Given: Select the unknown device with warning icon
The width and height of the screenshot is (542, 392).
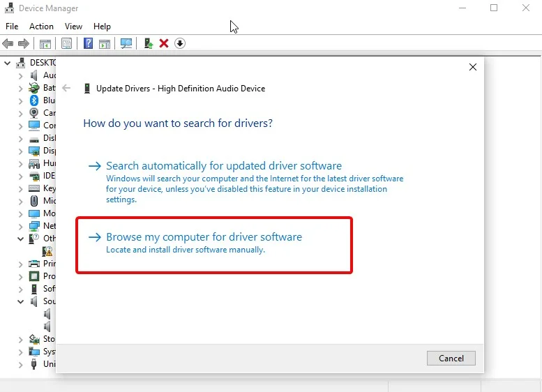Looking at the screenshot, I should 47,251.
